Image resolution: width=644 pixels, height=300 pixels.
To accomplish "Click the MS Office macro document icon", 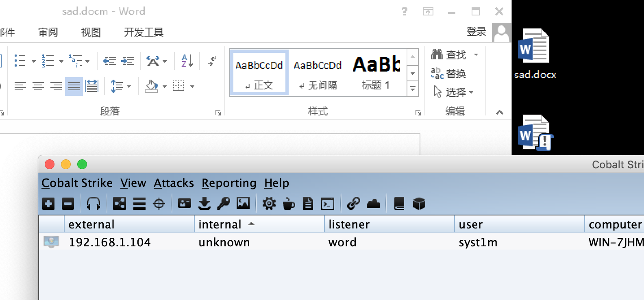I will coord(308,203).
